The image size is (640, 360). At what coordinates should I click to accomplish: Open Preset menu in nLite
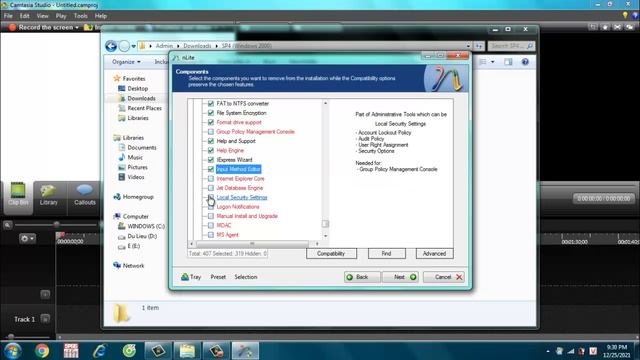218,277
